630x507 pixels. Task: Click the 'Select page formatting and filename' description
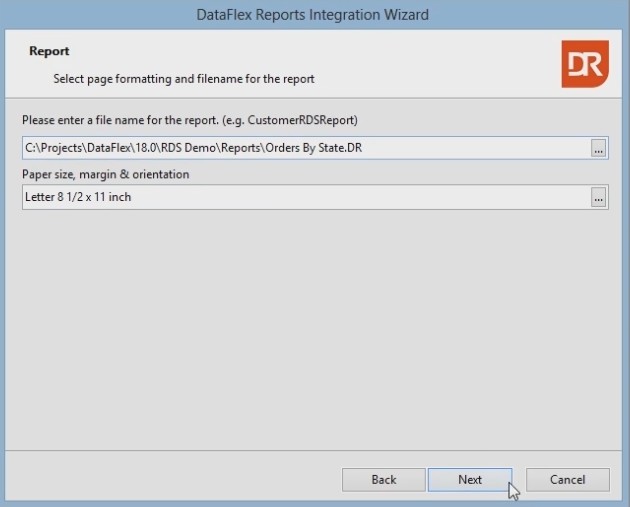coord(184,78)
